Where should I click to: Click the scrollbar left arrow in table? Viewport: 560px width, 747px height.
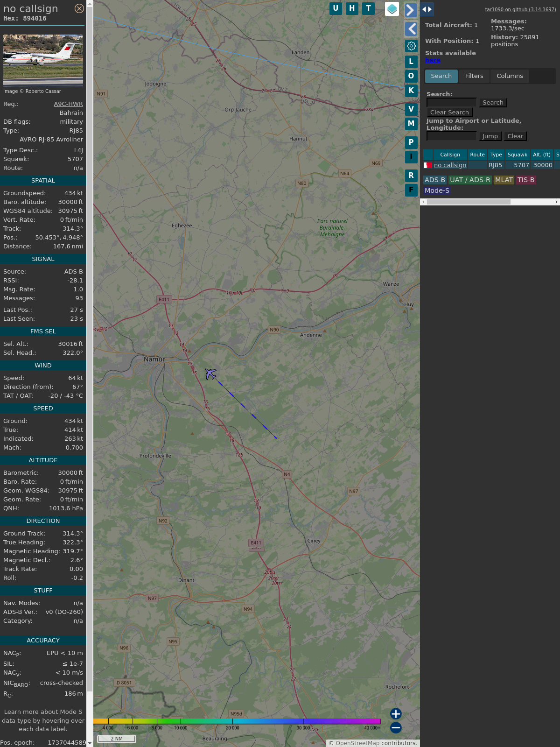click(423, 202)
